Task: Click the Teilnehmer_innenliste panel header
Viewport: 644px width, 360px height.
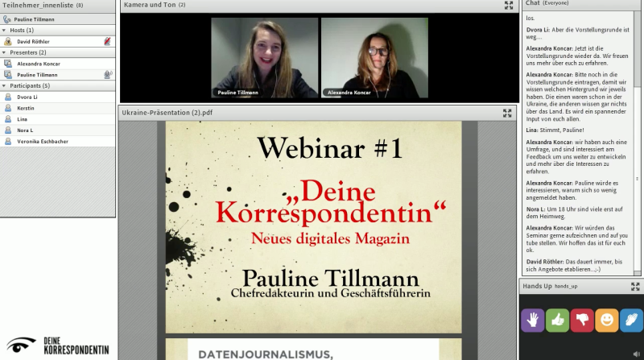Action: 57,6
